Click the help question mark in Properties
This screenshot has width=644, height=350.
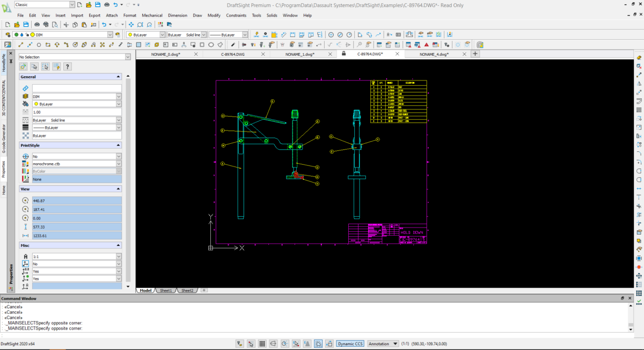click(x=68, y=67)
